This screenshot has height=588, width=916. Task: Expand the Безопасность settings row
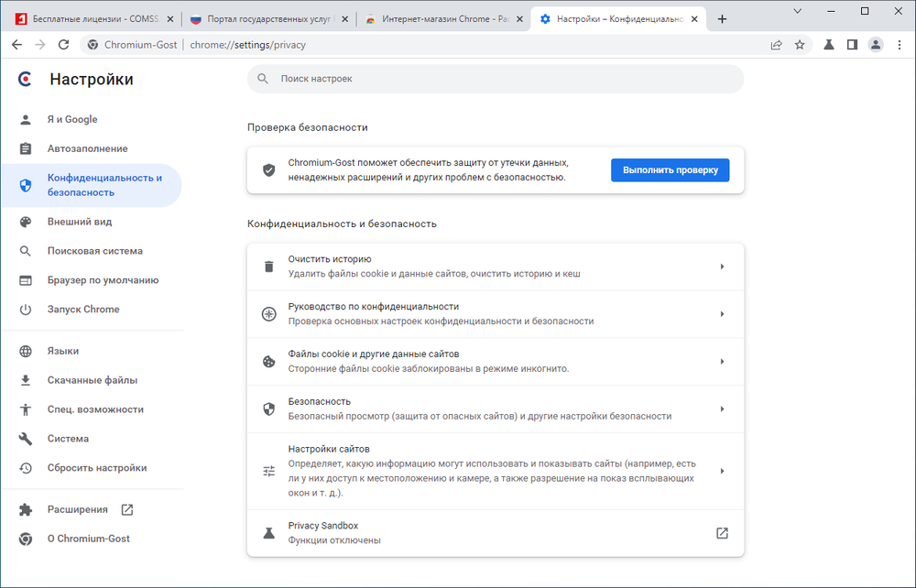(x=495, y=408)
